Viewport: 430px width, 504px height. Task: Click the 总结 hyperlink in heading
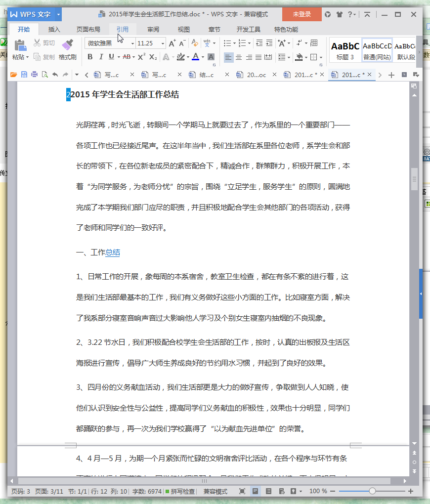(113, 252)
